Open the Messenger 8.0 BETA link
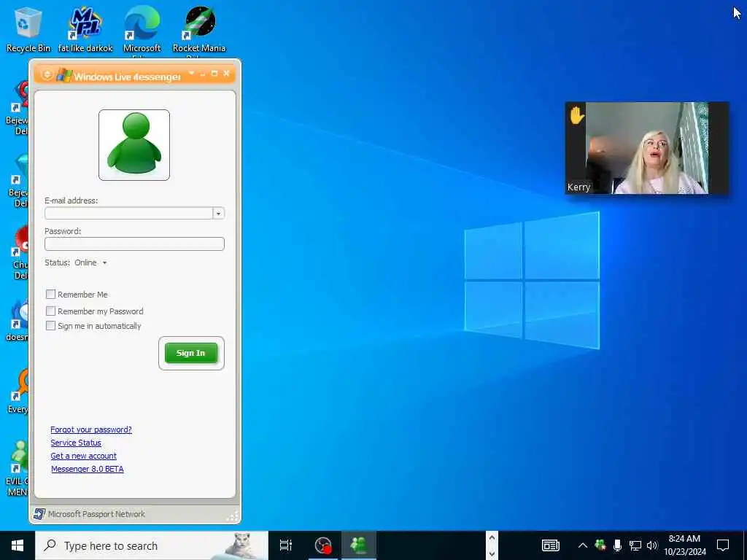Image resolution: width=747 pixels, height=560 pixels. 88,469
